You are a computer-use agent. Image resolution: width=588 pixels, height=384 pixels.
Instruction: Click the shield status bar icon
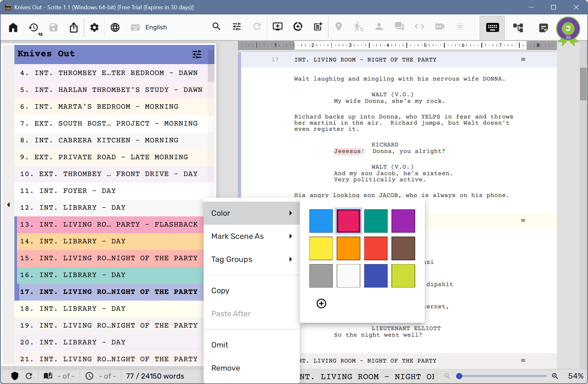(x=15, y=376)
